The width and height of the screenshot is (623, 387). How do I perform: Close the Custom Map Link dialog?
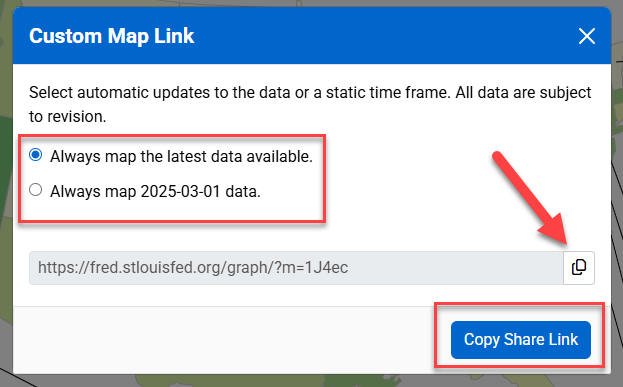click(x=586, y=36)
